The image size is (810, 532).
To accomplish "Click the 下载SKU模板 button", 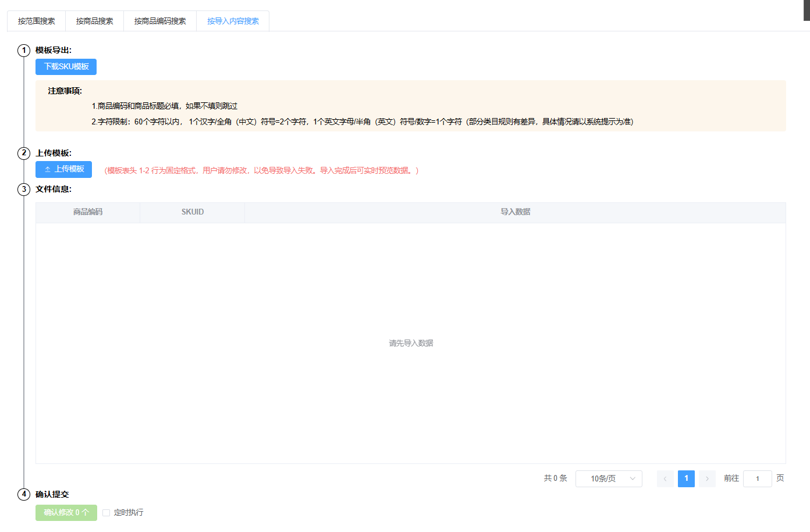I will [66, 67].
